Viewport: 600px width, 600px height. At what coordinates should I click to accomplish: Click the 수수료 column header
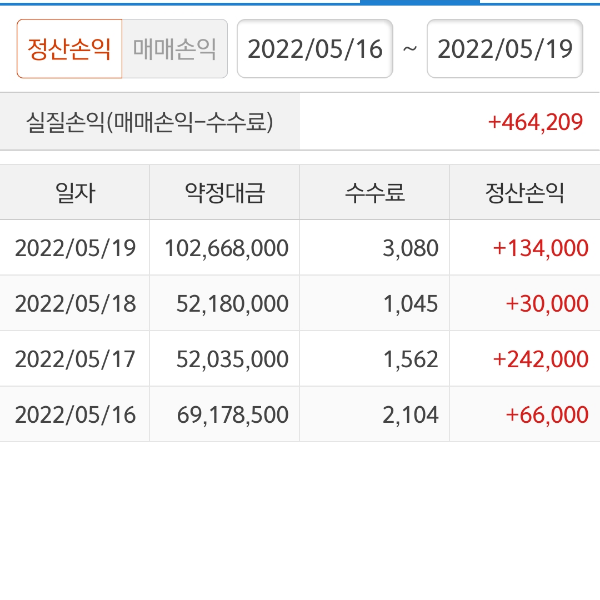[x=375, y=193]
